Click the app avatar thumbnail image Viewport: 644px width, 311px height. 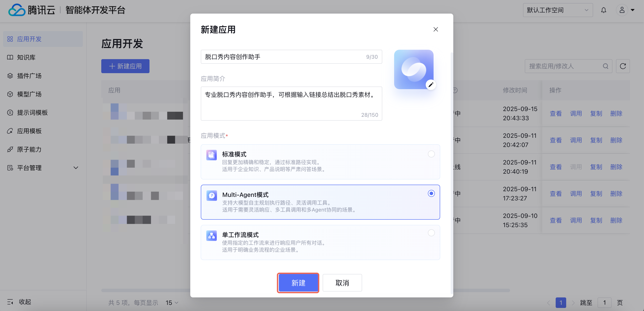pyautogui.click(x=412, y=68)
